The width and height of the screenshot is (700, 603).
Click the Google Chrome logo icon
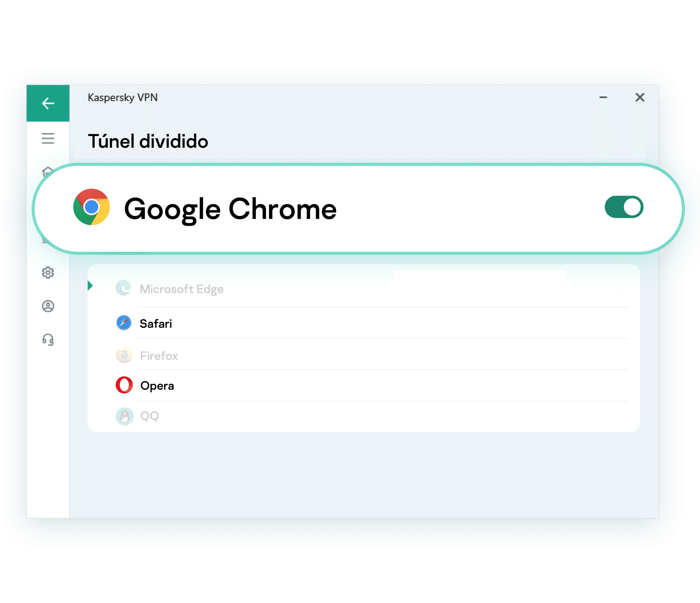coord(92,207)
